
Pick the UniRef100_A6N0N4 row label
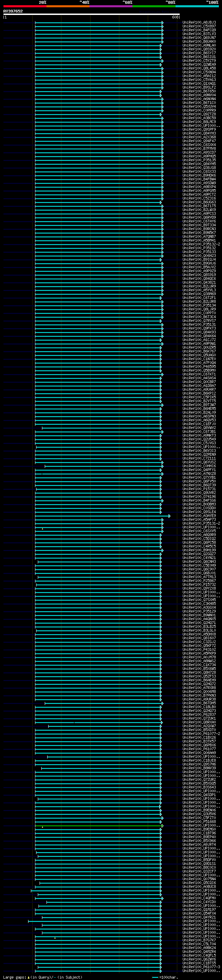(x=199, y=99)
